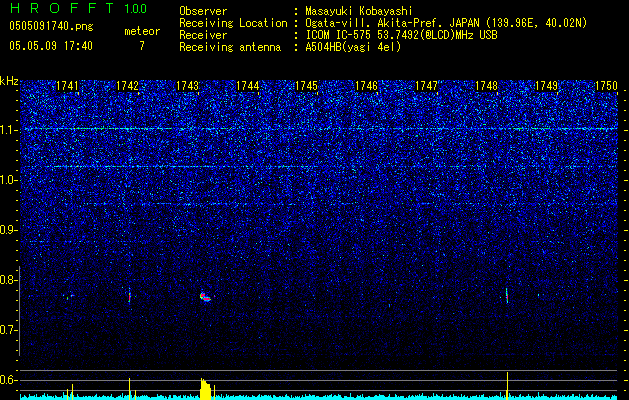Click the Receiving Location label
The height and width of the screenshot is (400, 629).
pyautogui.click(x=233, y=23)
